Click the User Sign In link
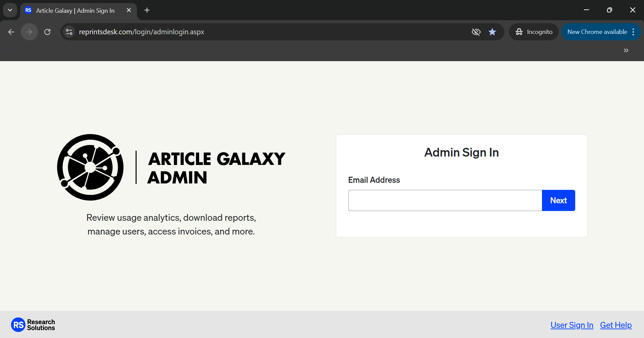The image size is (644, 338). pyautogui.click(x=572, y=325)
